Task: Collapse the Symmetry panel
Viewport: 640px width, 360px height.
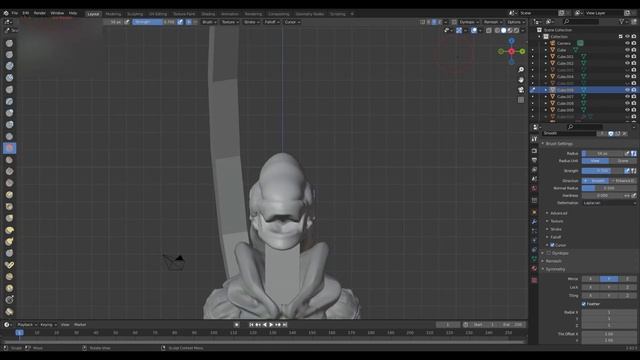Action: [x=555, y=269]
